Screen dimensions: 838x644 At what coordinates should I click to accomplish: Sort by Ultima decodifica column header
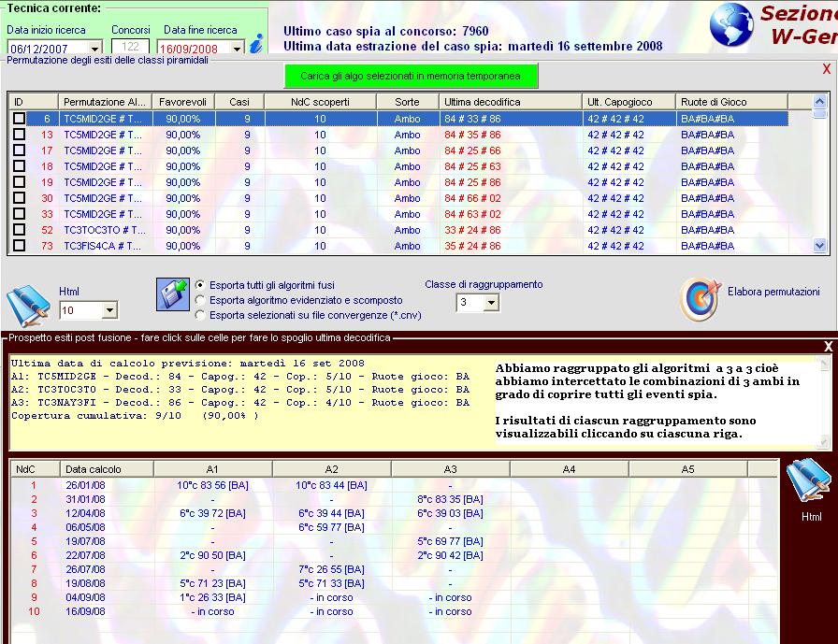[x=511, y=102]
